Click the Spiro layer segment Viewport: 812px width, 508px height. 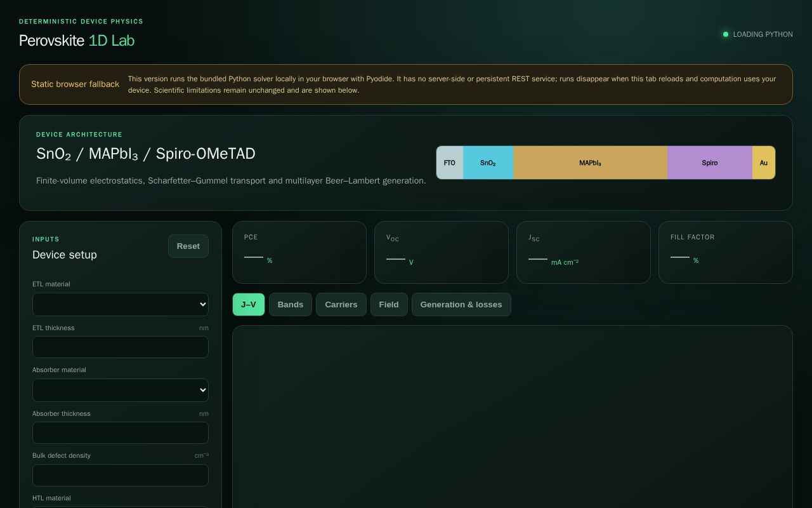pyautogui.click(x=710, y=163)
